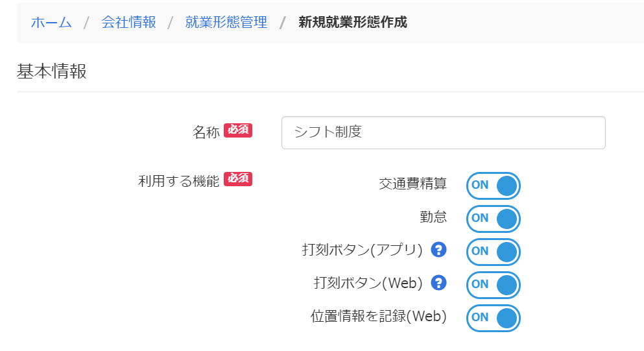Focus the 名称 text field
The width and height of the screenshot is (644, 351).
443,132
